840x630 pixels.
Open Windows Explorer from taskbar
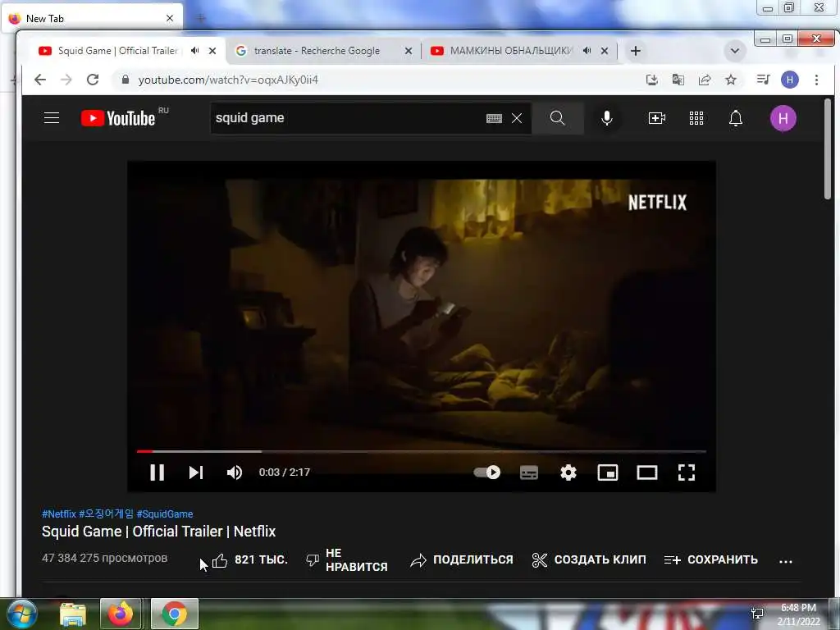(73, 614)
